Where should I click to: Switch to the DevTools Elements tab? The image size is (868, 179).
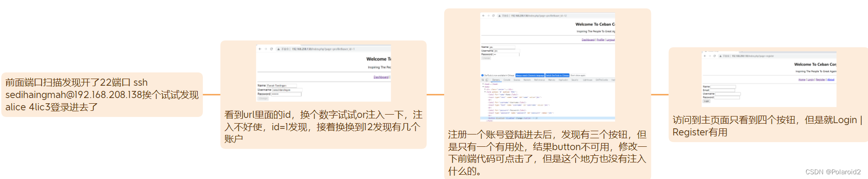(x=496, y=80)
